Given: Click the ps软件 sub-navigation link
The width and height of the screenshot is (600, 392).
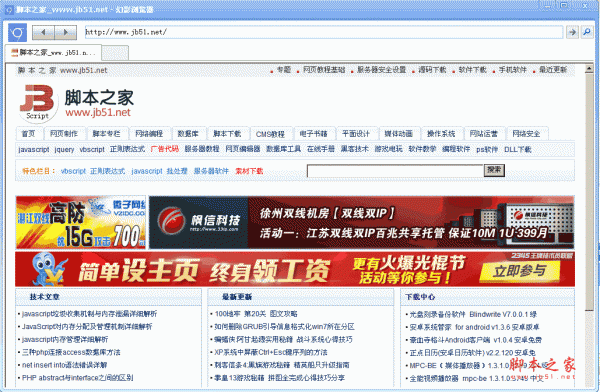Looking at the screenshot, I should coord(487,149).
